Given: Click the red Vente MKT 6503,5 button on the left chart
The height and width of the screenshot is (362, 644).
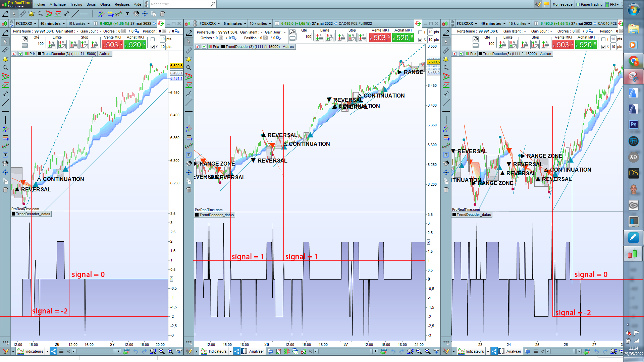Looking at the screenshot, I should click(x=112, y=45).
